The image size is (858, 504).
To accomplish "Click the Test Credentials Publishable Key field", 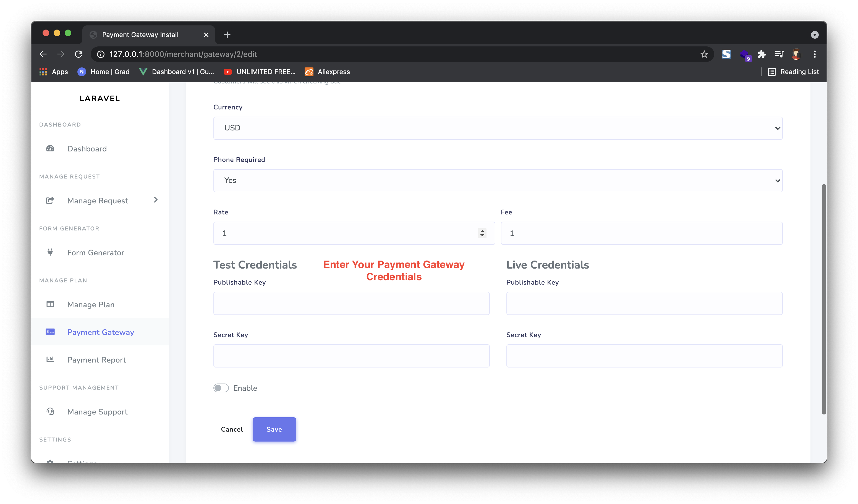I will coord(351,303).
